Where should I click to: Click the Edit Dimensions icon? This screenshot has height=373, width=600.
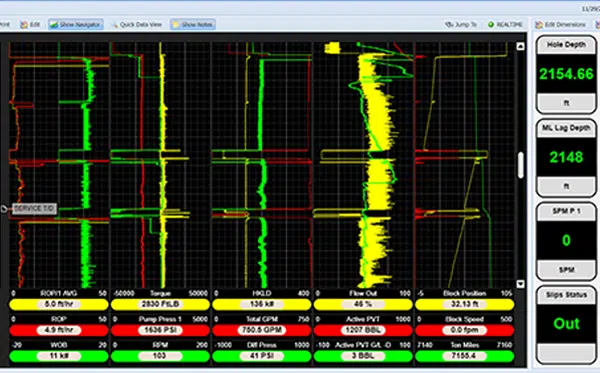(539, 25)
